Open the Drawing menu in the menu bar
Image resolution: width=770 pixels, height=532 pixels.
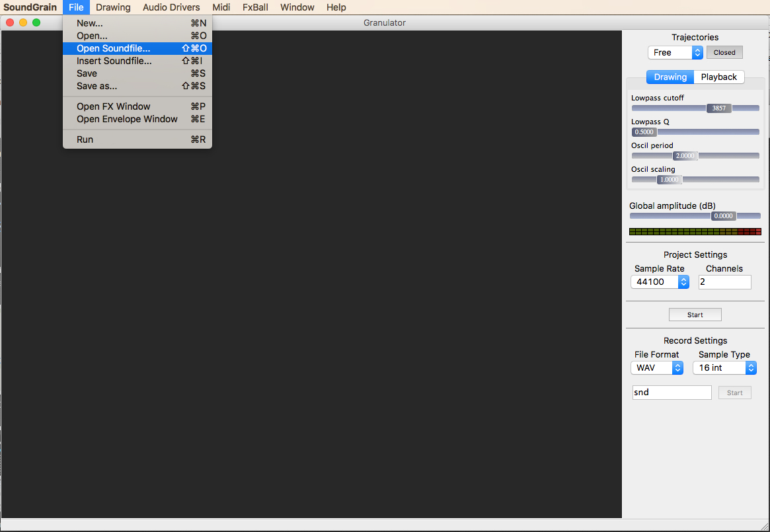point(112,7)
